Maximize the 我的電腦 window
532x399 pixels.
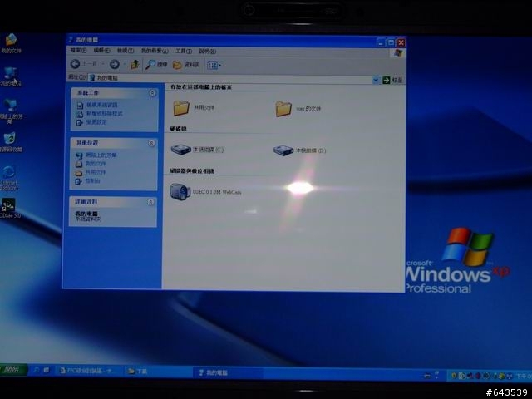coord(392,42)
